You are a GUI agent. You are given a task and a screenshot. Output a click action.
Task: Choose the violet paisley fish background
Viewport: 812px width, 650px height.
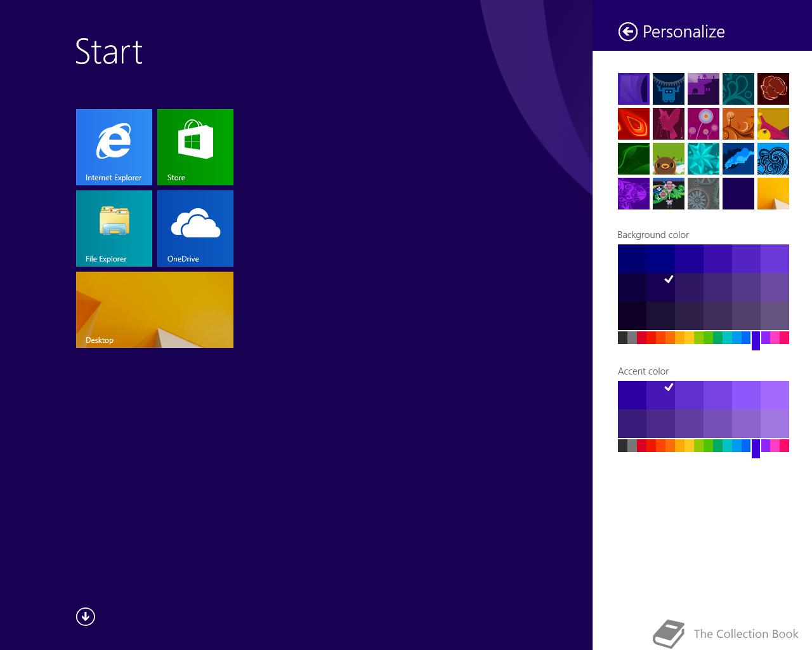pyautogui.click(x=634, y=194)
